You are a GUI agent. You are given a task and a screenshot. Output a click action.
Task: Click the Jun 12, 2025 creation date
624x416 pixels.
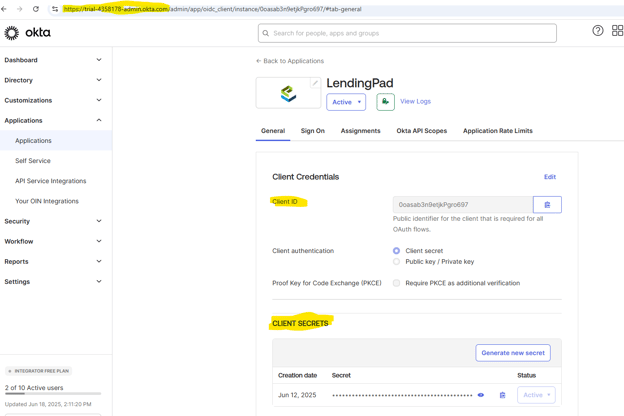pos(297,395)
